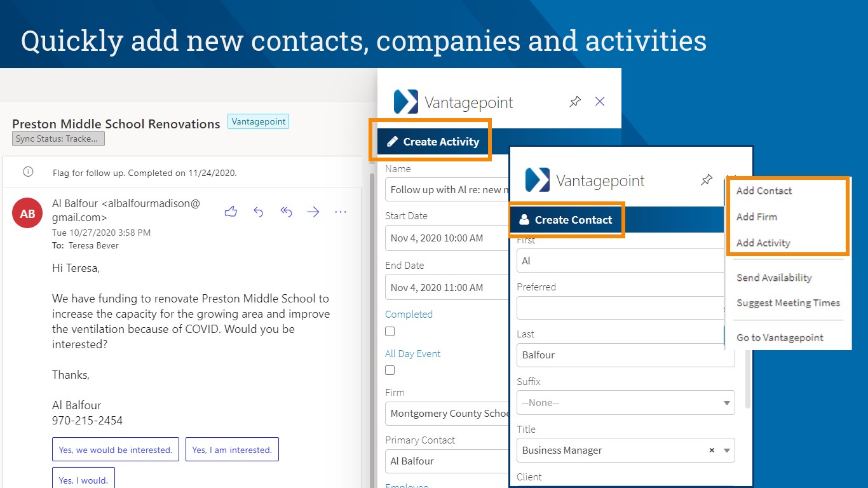The width and height of the screenshot is (868, 488).
Task: Click the Firm field Montgomery County School
Action: [447, 413]
